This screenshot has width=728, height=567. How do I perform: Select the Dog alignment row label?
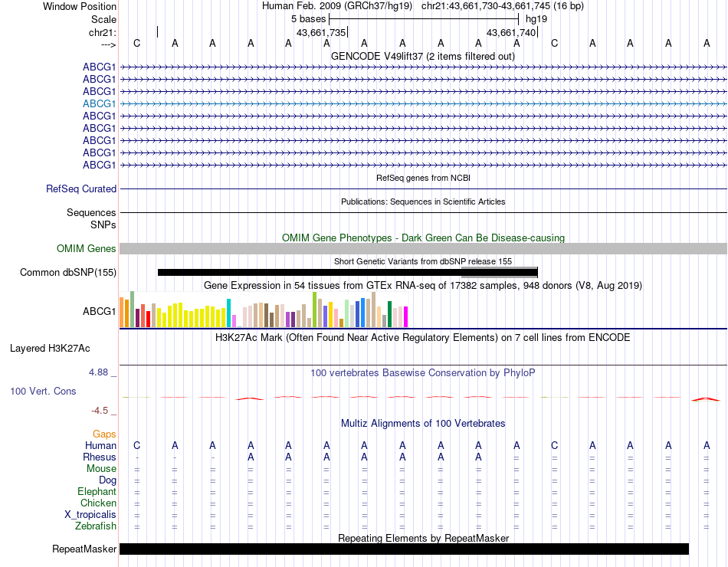(x=107, y=480)
